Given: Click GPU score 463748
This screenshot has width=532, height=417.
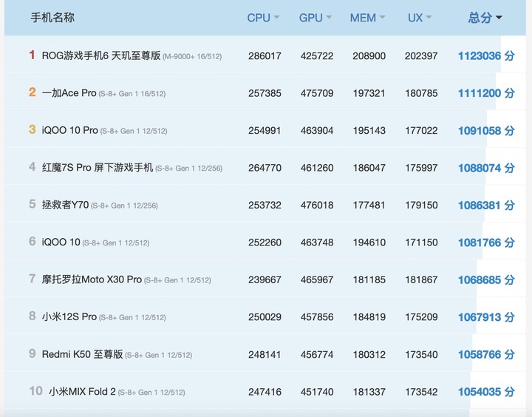Looking at the screenshot, I should (x=317, y=243).
